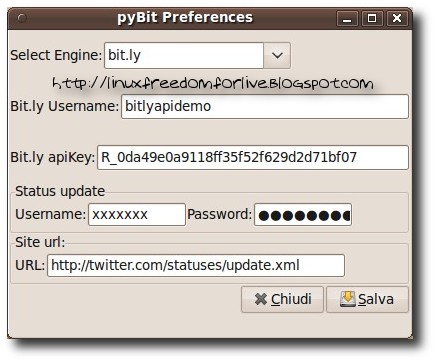The width and height of the screenshot is (436, 362).
Task: Click the Salva button
Action: (367, 299)
